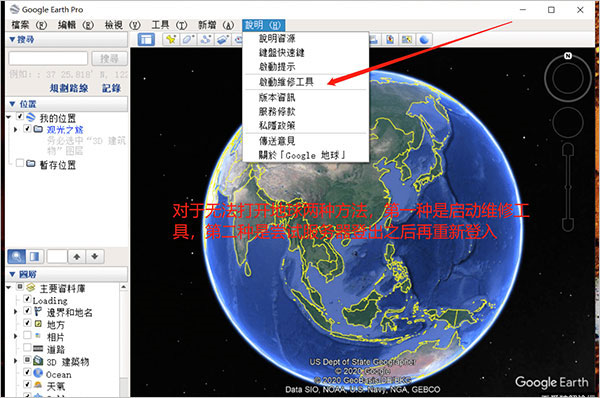This screenshot has width=600, height=398.
Task: Collapse the 圖層 panel header
Action: tap(67, 274)
